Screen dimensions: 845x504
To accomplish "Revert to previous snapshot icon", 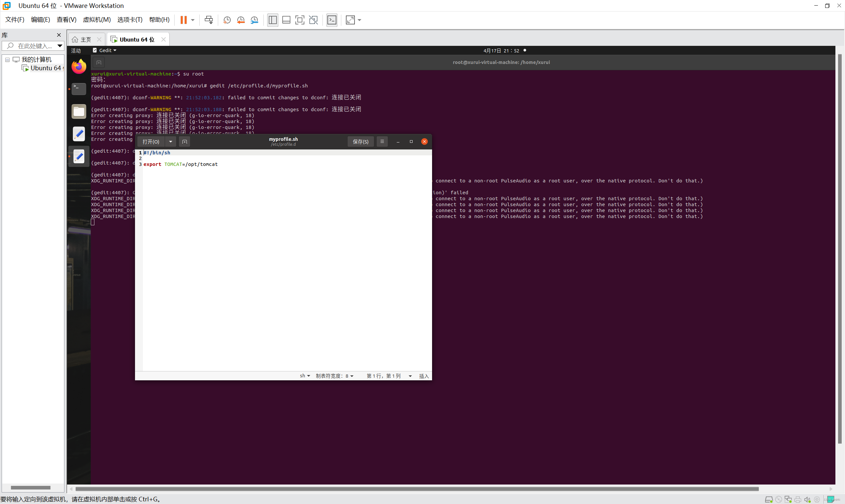I will click(x=241, y=20).
